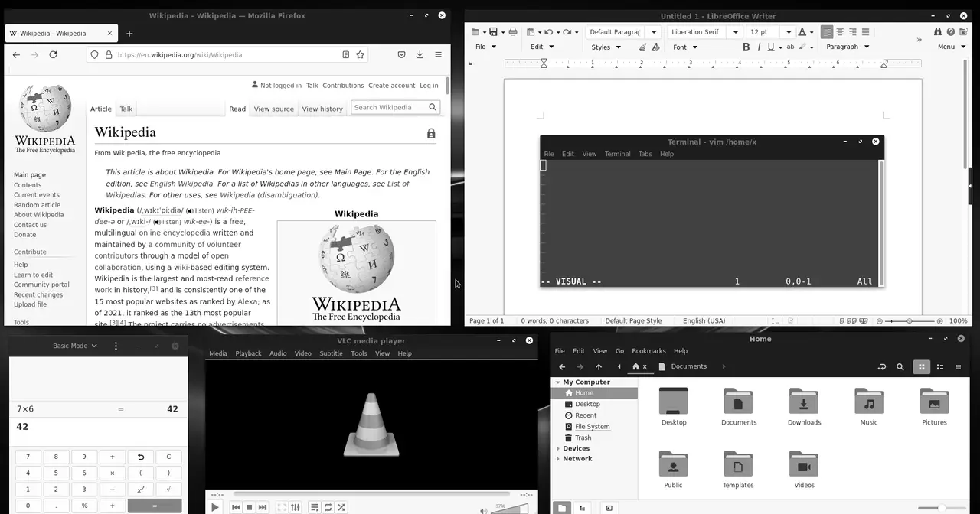
Task: Open Bookmarks menu in file manager
Action: [x=648, y=351]
